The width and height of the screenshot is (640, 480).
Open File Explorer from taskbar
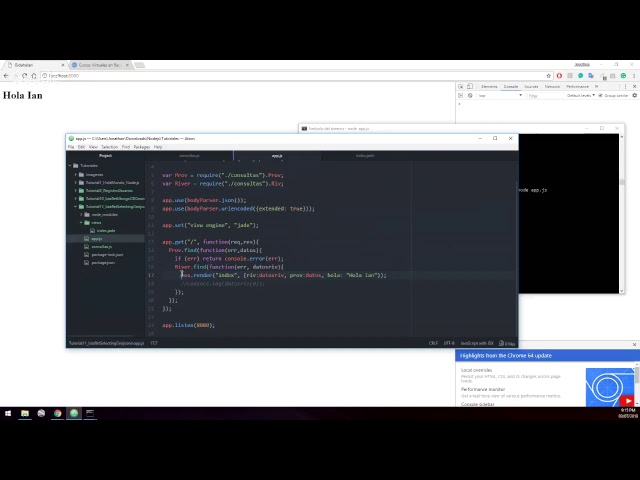pyautogui.click(x=25, y=413)
